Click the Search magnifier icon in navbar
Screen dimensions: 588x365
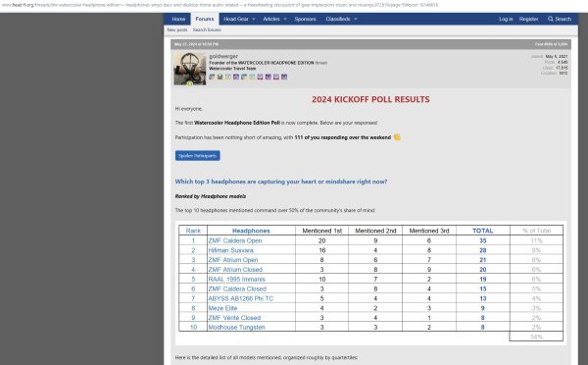click(x=550, y=19)
